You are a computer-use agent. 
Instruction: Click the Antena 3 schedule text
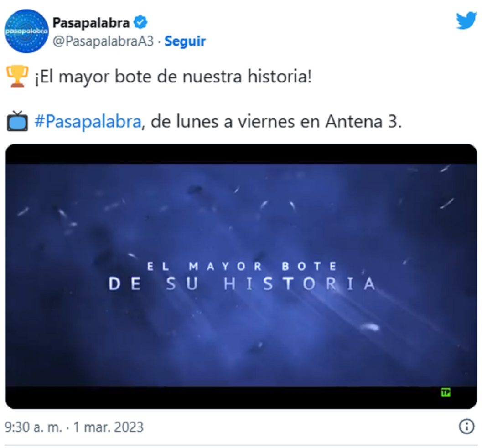tap(276, 121)
